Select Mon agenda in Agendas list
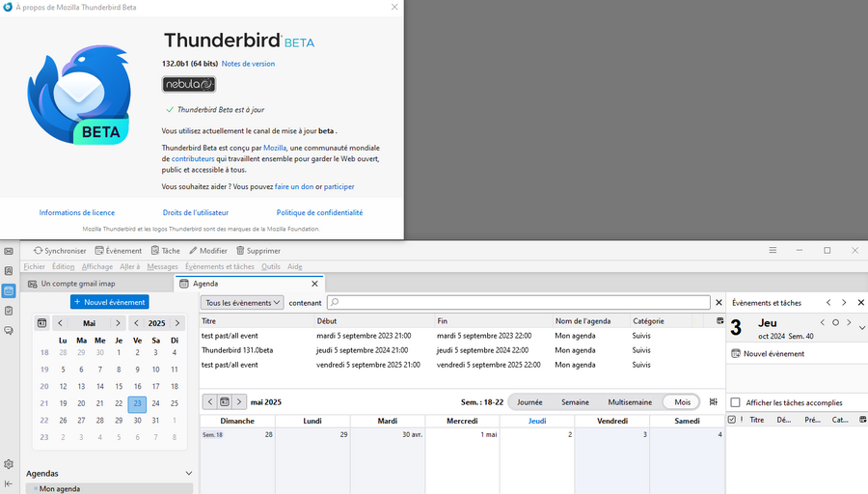Screen dimensions: 868x494 pyautogui.click(x=110, y=488)
